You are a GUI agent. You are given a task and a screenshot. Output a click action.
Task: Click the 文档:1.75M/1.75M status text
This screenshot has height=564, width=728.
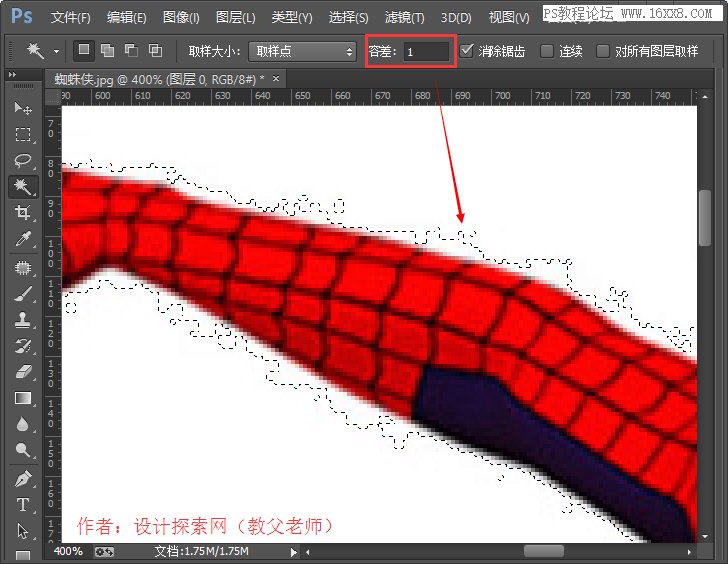(202, 551)
